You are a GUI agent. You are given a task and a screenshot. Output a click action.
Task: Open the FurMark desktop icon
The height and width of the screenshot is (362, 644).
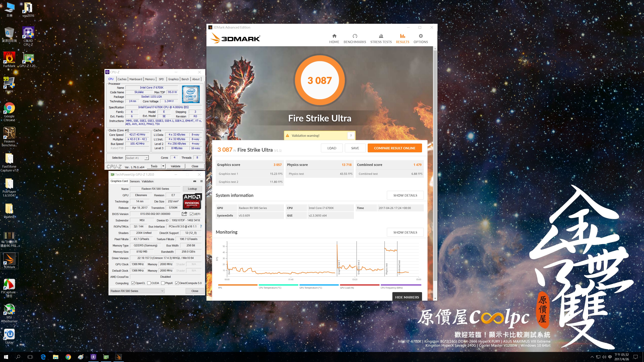(x=9, y=59)
